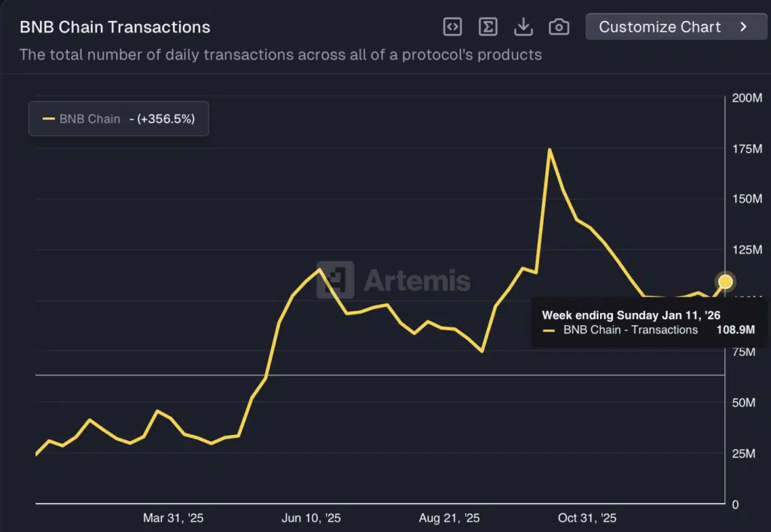Open the Customize Chart panel

pyautogui.click(x=660, y=27)
